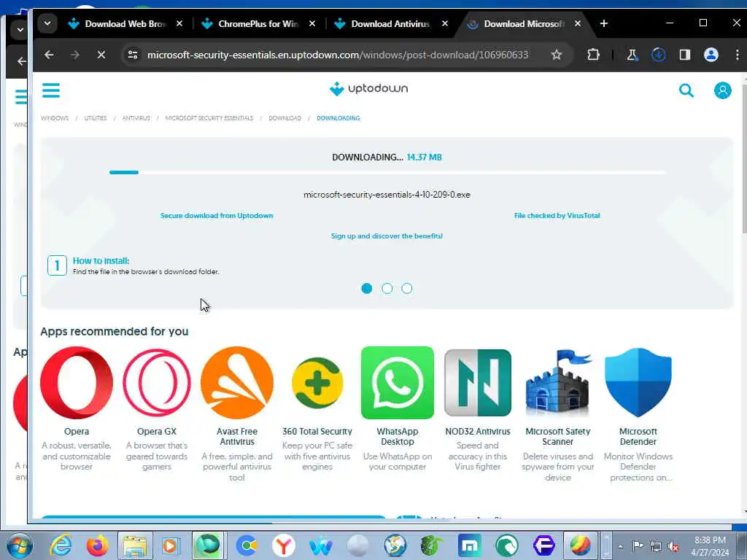Select the second carousel dot
The width and height of the screenshot is (747, 560).
(x=387, y=288)
